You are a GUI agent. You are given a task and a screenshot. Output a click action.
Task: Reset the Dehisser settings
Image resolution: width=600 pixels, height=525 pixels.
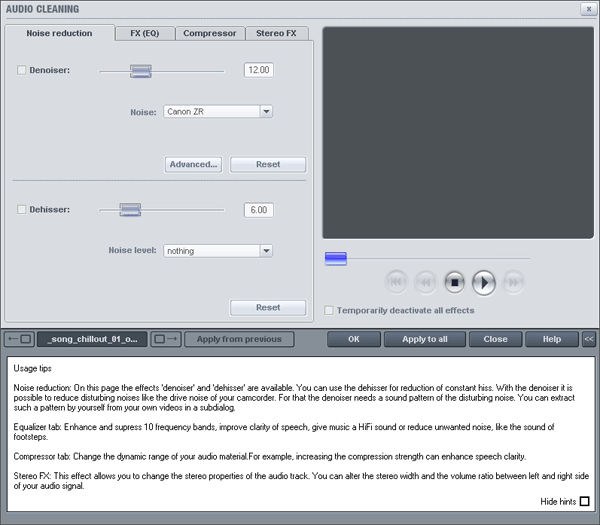(x=268, y=308)
